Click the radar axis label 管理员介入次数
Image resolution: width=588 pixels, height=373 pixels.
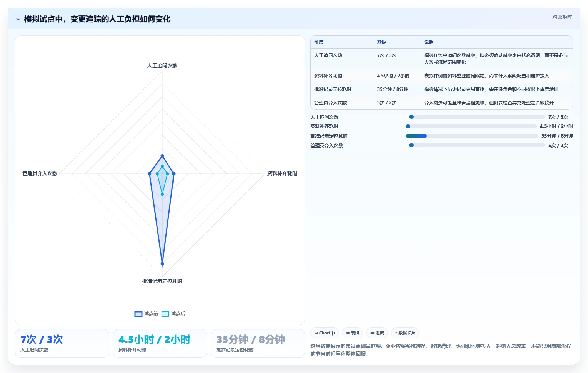point(40,174)
